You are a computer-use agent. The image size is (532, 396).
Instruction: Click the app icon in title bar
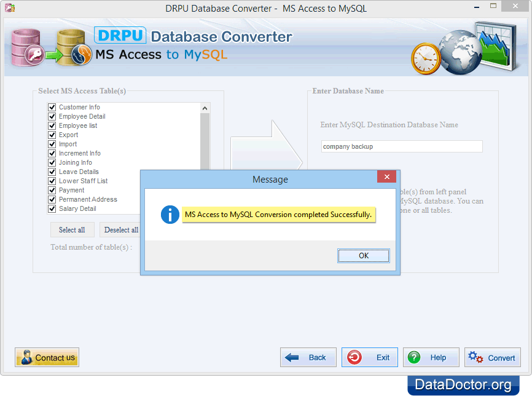10,7
